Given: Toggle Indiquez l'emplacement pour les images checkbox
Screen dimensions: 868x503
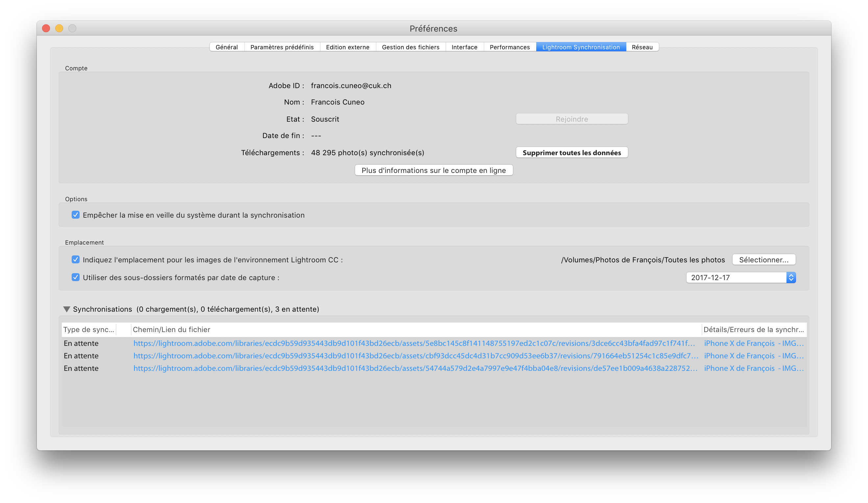Looking at the screenshot, I should [x=75, y=260].
